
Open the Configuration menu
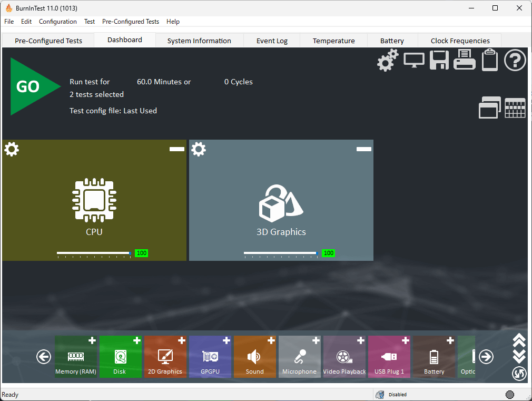[58, 22]
